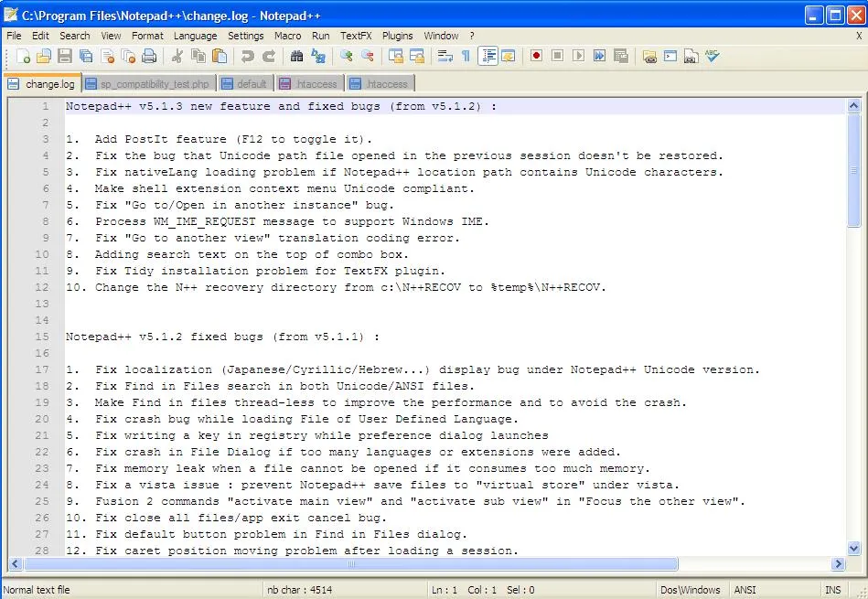Open the File menu

[14, 36]
